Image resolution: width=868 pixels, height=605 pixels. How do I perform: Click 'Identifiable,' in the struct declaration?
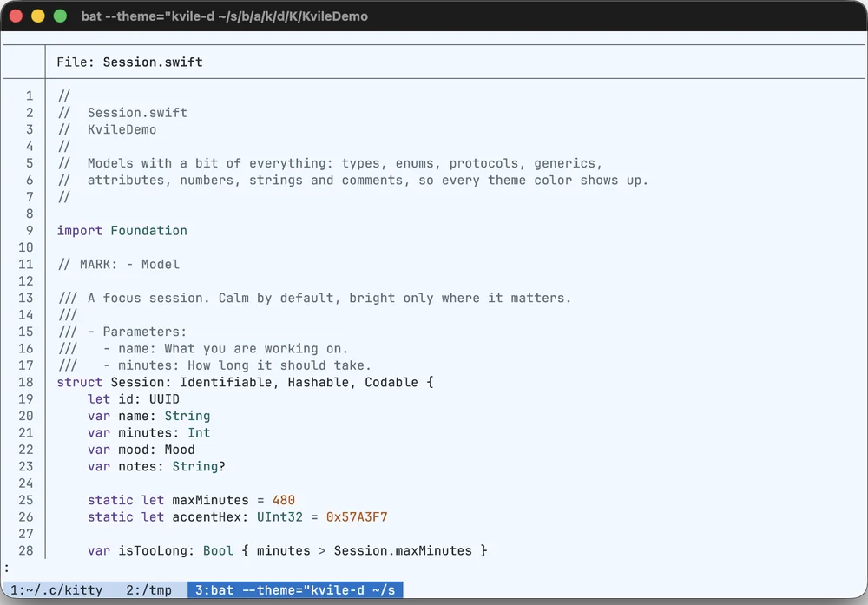(x=229, y=382)
